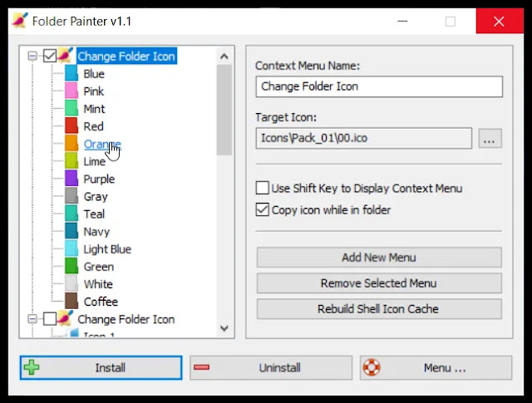532x403 pixels.
Task: Select the Teal tree entry label
Action: (94, 214)
